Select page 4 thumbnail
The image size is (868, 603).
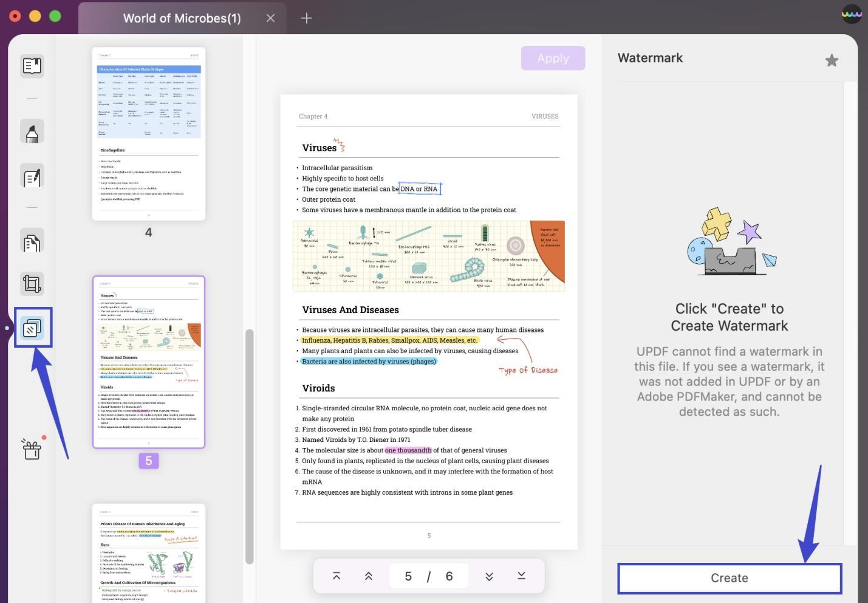[x=149, y=134]
